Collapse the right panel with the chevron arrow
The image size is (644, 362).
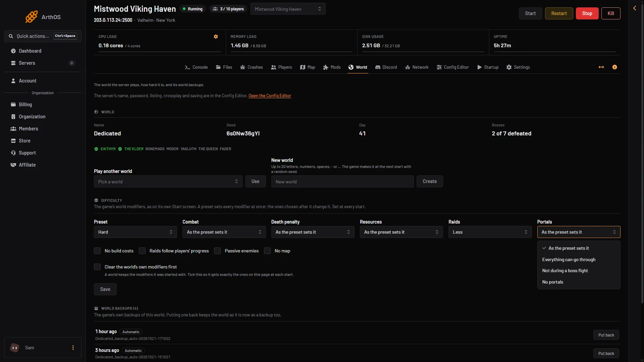(635, 8)
